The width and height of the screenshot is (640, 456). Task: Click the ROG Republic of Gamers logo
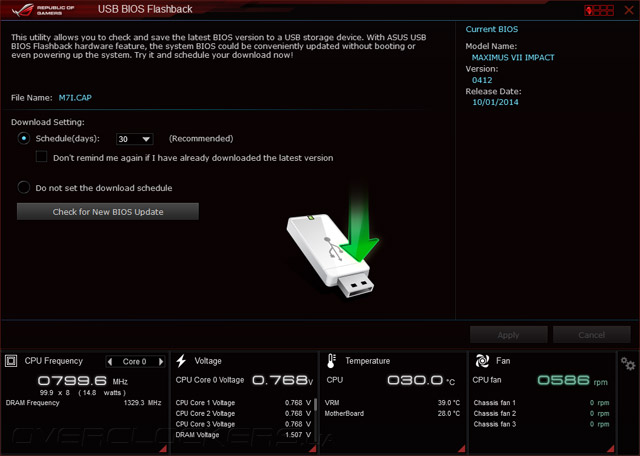[43, 10]
